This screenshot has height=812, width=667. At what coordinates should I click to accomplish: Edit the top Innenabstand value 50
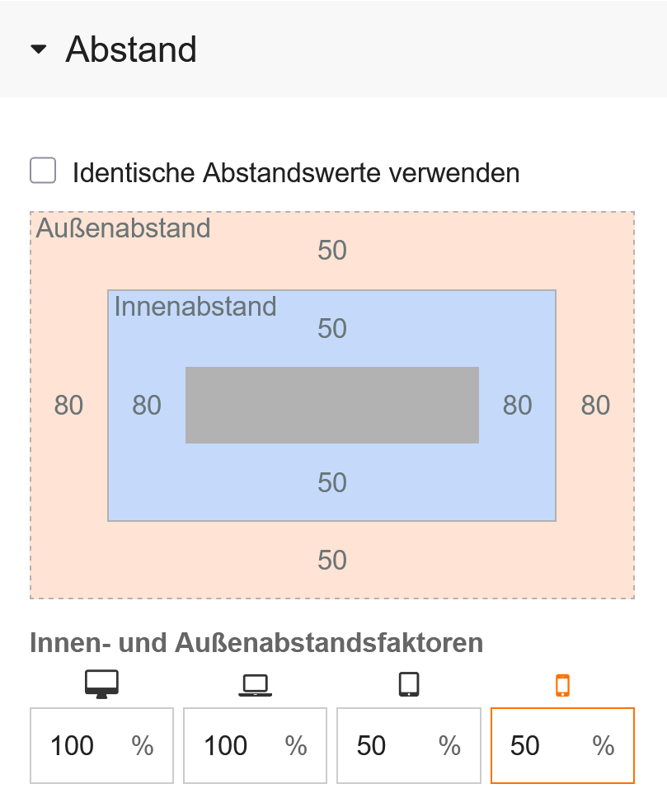[x=332, y=329]
